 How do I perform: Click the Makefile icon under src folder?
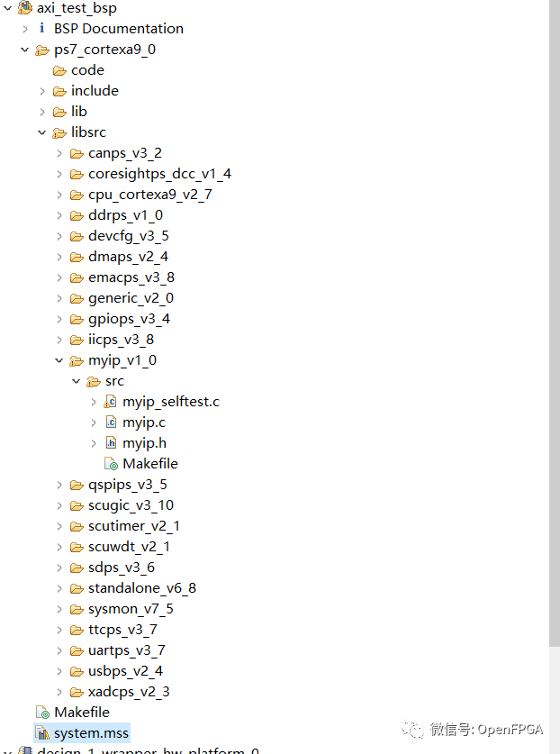pos(111,464)
